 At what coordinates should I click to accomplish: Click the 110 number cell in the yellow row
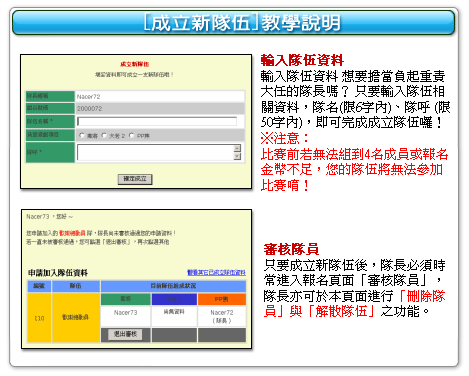tap(39, 318)
